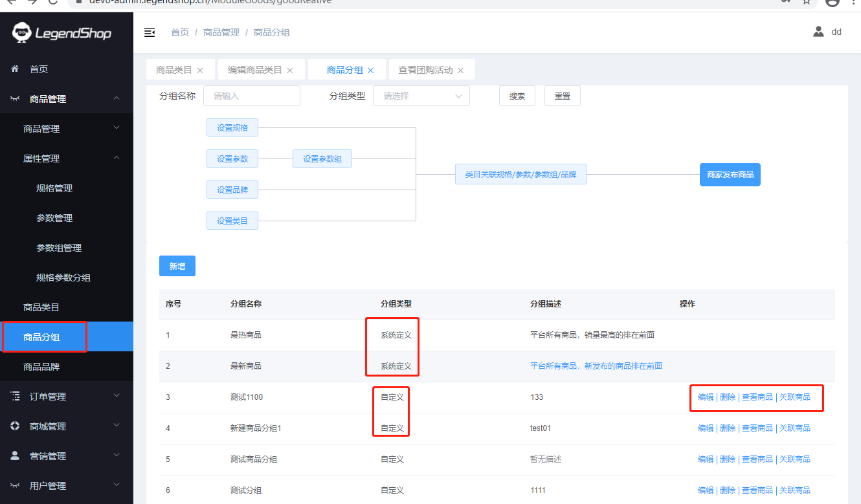Click the 商城管理 icon in sidebar
The width and height of the screenshot is (861, 504).
(16, 426)
